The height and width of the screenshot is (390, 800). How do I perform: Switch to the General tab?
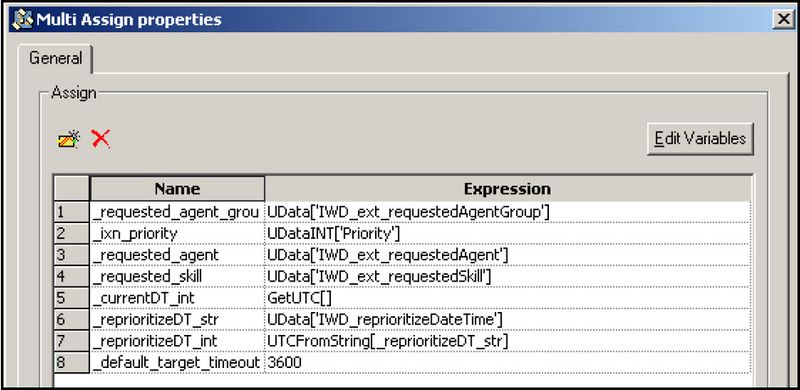point(55,58)
